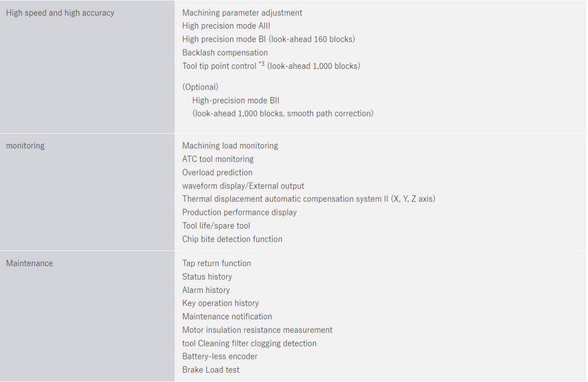Click 'waveform display/External output' entry
Image resolution: width=588 pixels, height=382 pixels.
tap(243, 186)
